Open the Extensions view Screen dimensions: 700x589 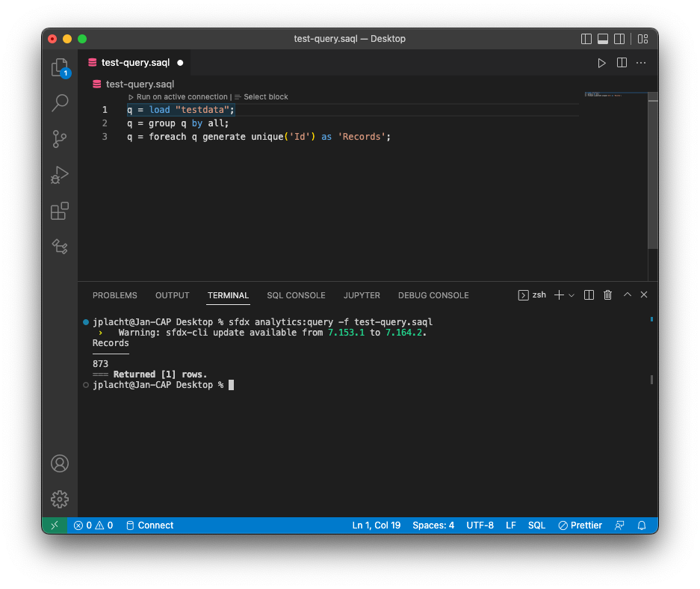[x=60, y=211]
